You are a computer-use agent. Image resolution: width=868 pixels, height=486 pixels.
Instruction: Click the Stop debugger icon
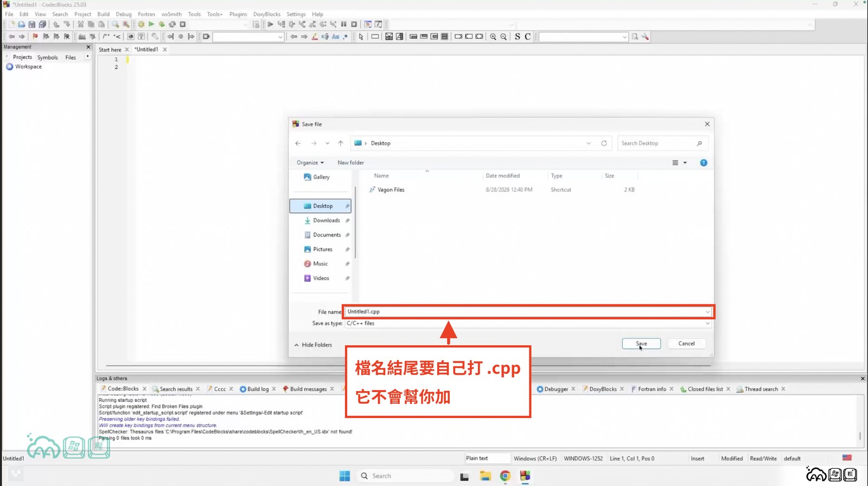pyautogui.click(x=354, y=24)
